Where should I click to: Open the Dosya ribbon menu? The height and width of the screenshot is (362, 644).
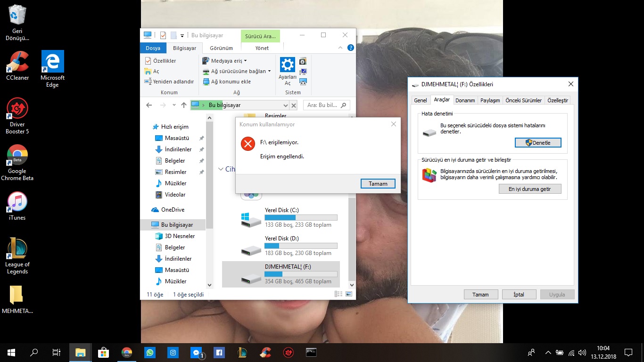[x=153, y=48]
